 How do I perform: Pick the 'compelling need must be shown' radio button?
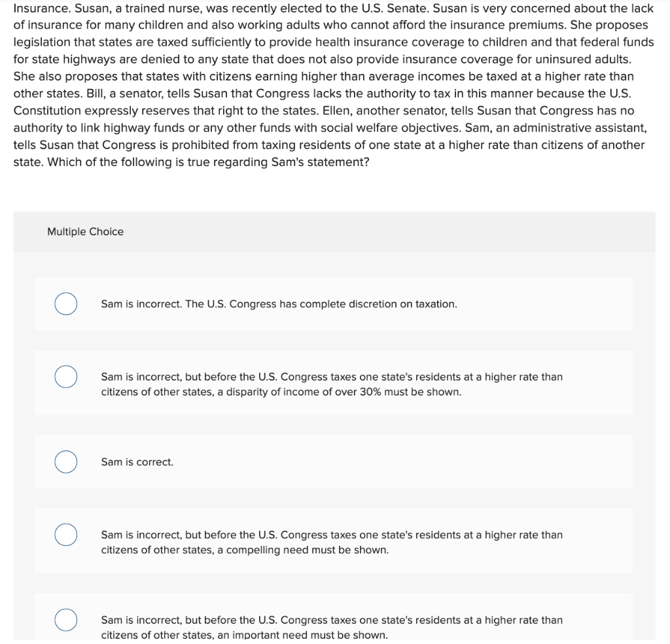coord(66,534)
